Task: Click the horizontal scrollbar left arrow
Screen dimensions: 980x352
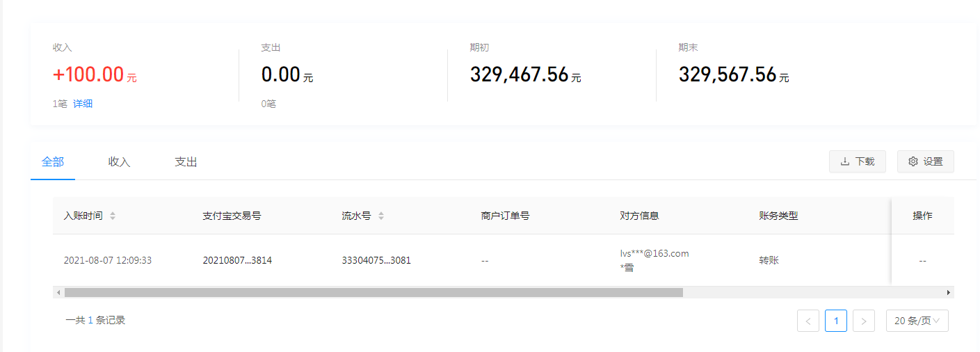Action: [x=58, y=293]
